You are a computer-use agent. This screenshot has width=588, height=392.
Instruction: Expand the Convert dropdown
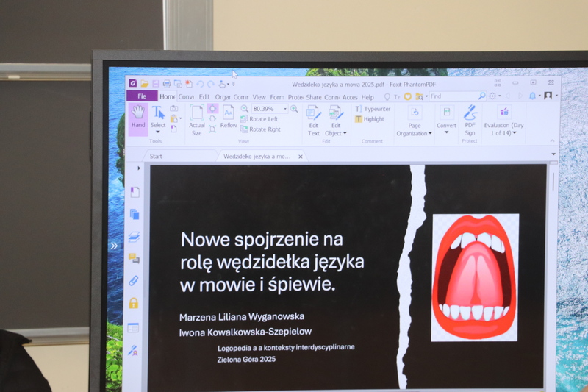click(446, 132)
